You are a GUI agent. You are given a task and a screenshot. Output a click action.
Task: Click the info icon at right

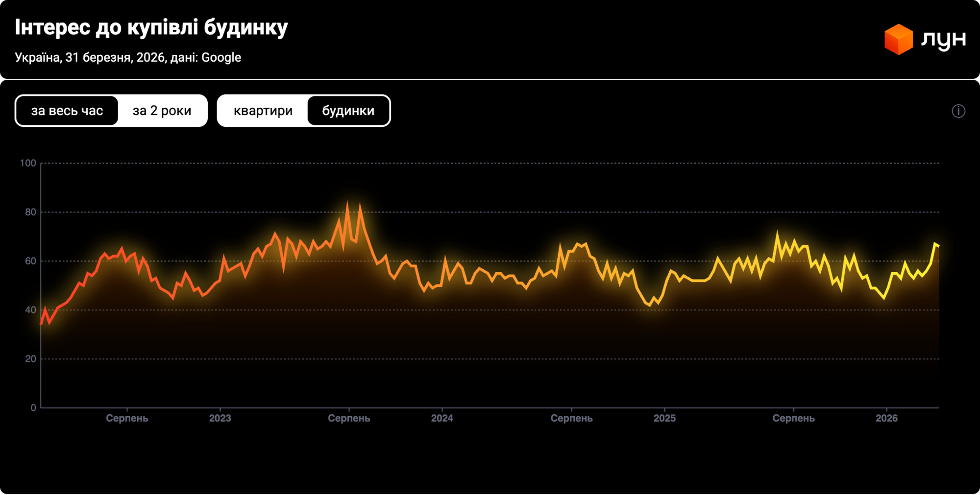tap(958, 111)
